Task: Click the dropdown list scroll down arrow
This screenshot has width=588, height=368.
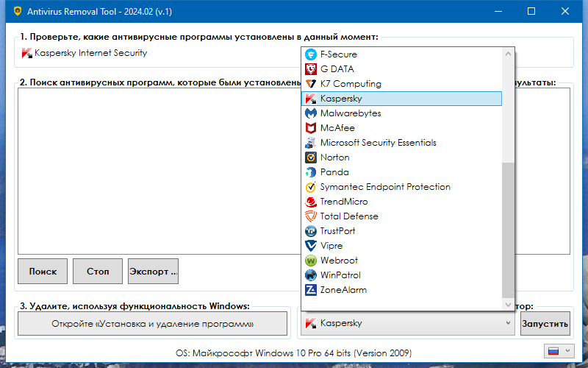Action: (x=508, y=305)
